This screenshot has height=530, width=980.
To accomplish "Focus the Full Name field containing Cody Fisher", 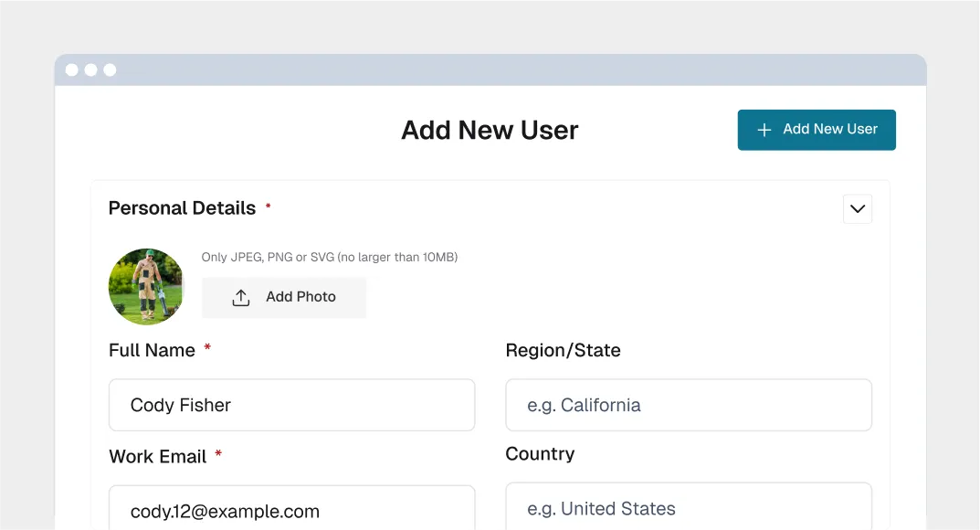I will [x=291, y=405].
